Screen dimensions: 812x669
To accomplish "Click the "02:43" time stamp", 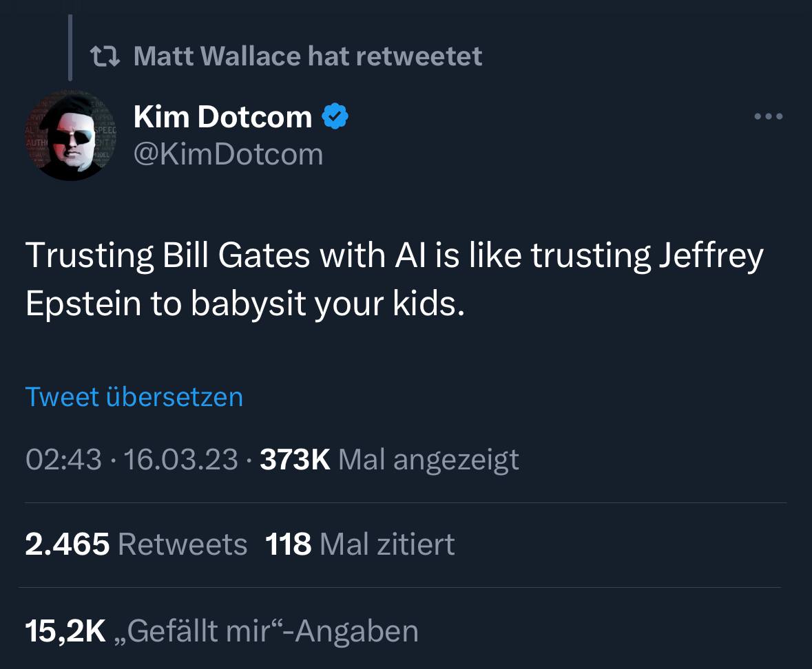I will coord(59,458).
